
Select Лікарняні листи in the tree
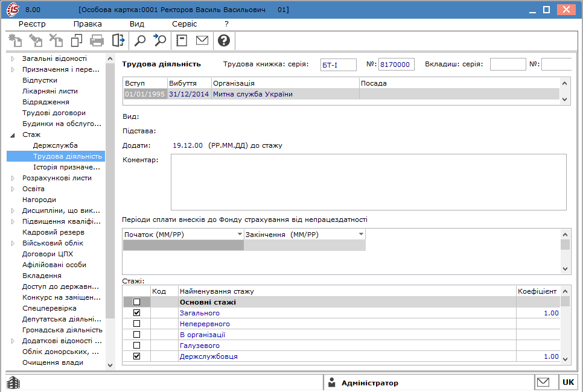[x=50, y=91]
